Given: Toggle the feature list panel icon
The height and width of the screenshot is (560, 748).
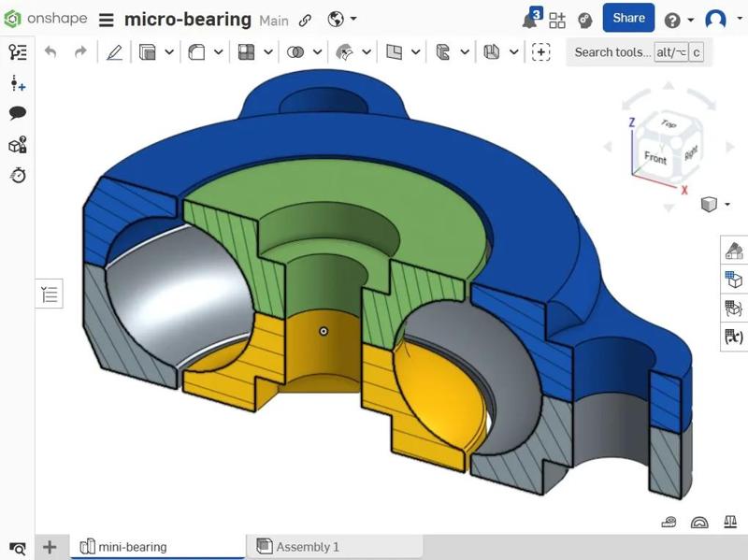Looking at the screenshot, I should (18, 52).
